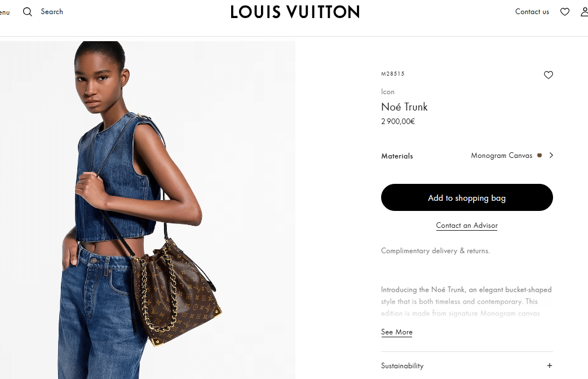Go to Louis Vuitton home logo
This screenshot has width=588, height=379.
click(x=295, y=12)
